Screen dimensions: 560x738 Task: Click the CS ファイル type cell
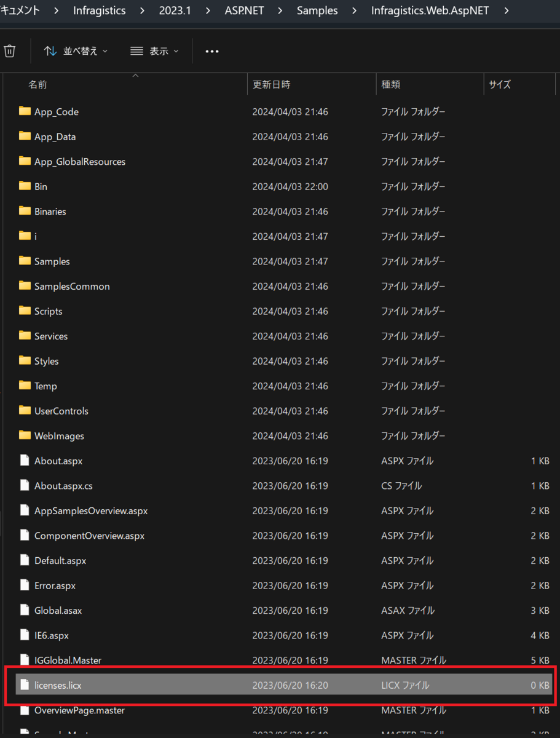(401, 485)
